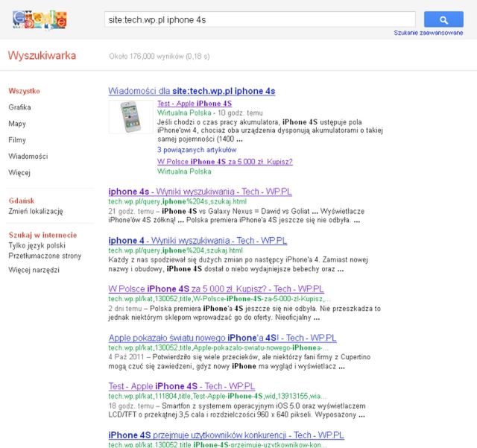Click URL 'tech.wp.pl/query,iphone%204s,szukaj.html'
Screen dimensions: 477x448
coord(177,201)
